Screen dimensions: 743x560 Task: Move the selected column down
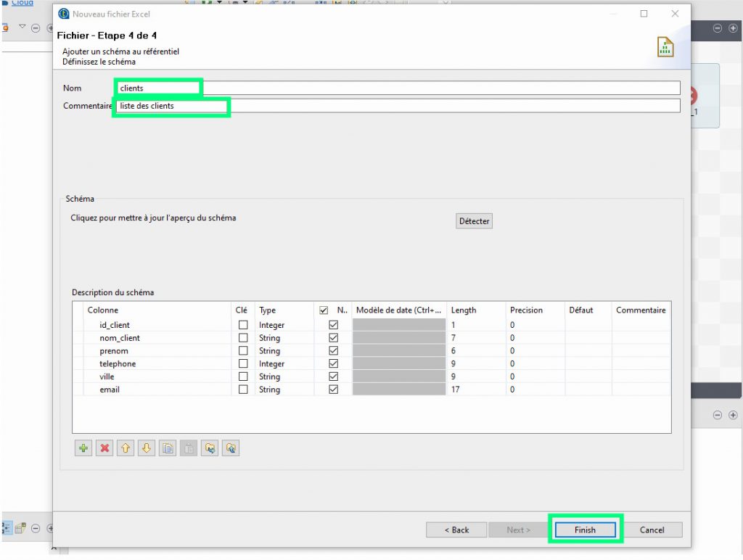coord(147,448)
